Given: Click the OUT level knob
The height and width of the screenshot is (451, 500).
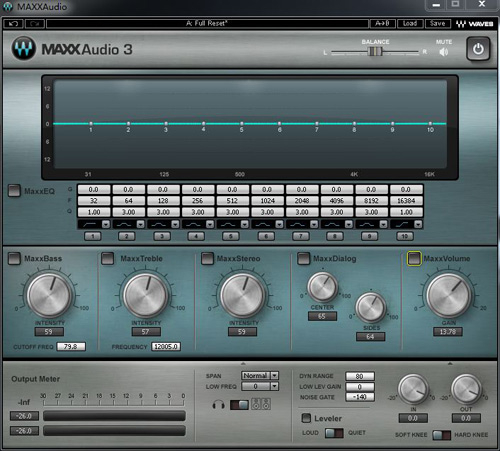Looking at the screenshot, I should (466, 389).
